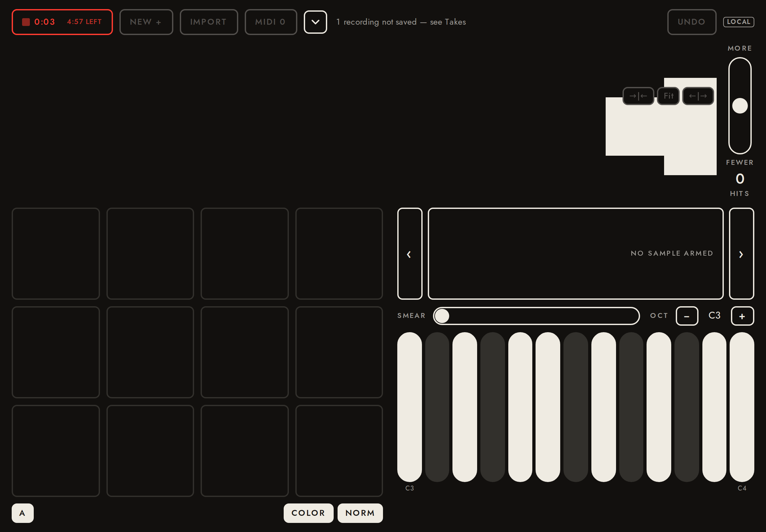This screenshot has width=766, height=532.
Task: Toggle the NORM button
Action: click(360, 513)
